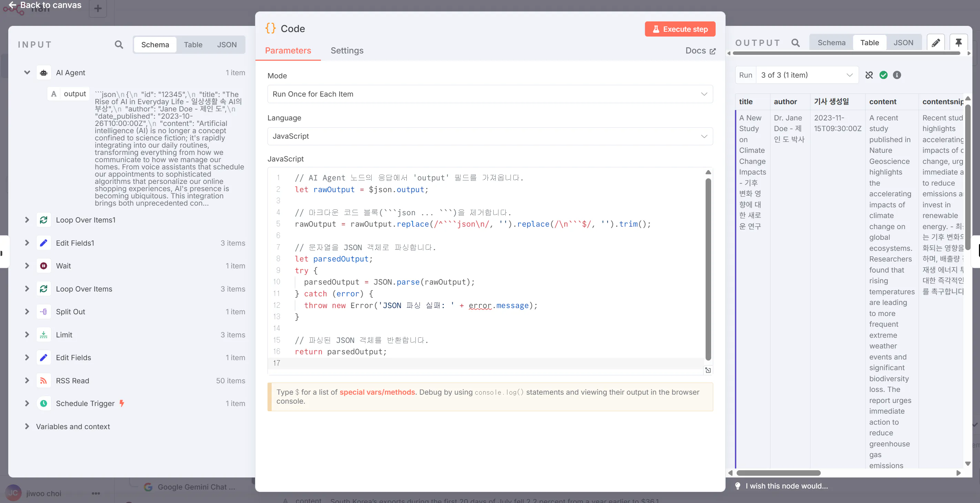Click Execute step button
The image size is (980, 503).
tap(680, 29)
